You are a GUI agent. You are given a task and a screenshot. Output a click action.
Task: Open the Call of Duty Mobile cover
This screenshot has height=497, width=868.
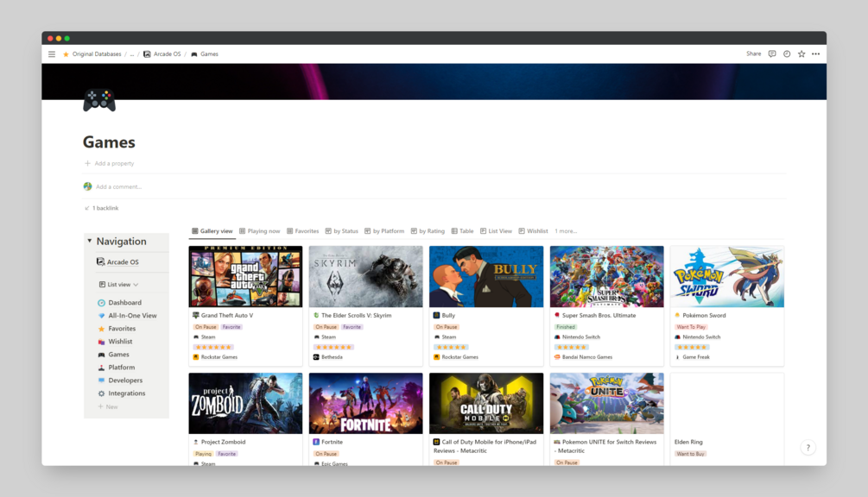tap(486, 404)
